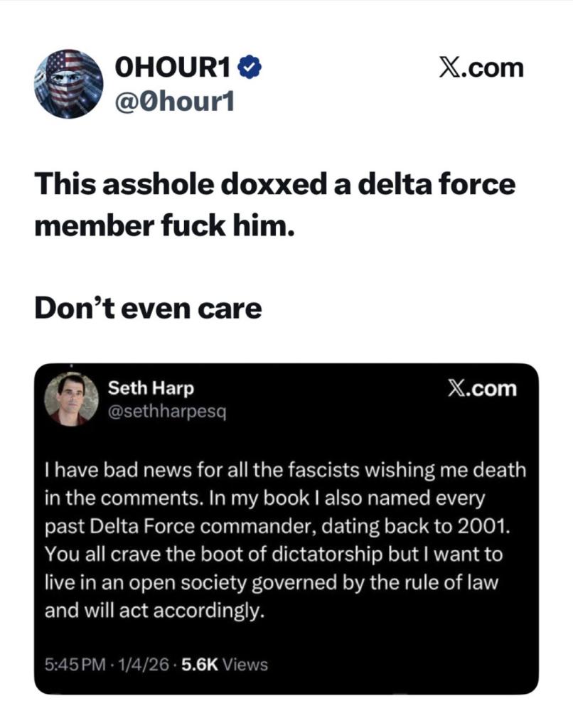Click the ".com" text in the top-right watermark
The height and width of the screenshot is (728, 573).
[x=495, y=68]
